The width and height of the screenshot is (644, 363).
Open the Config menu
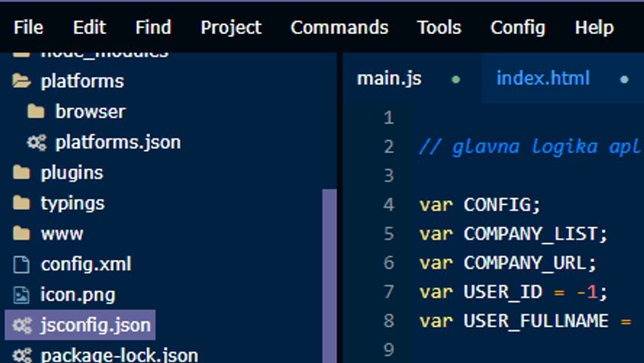[518, 28]
